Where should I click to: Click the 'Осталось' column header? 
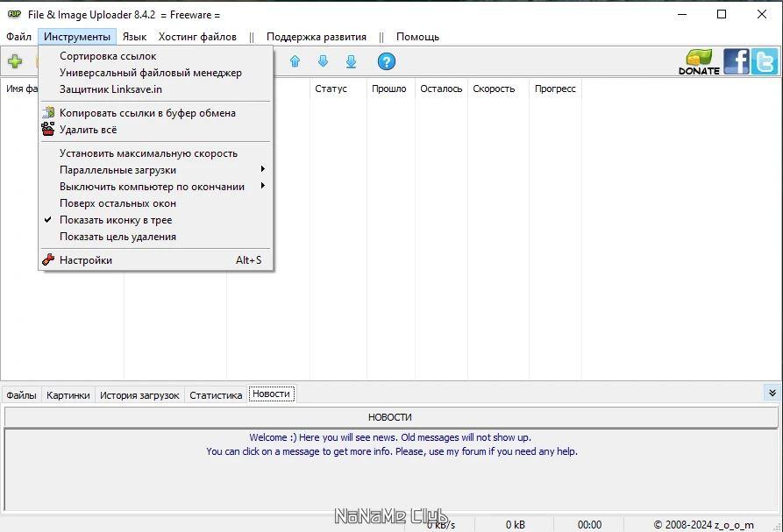click(441, 89)
